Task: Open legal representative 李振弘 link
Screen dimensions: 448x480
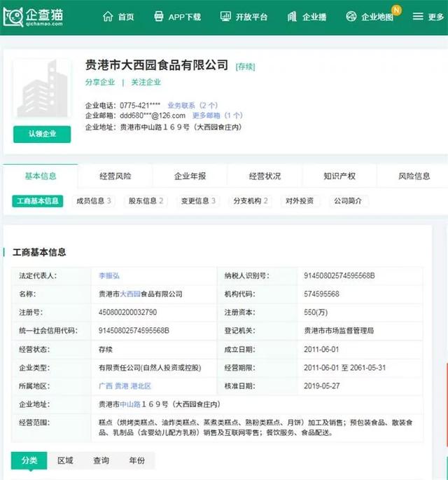Action: (x=109, y=275)
